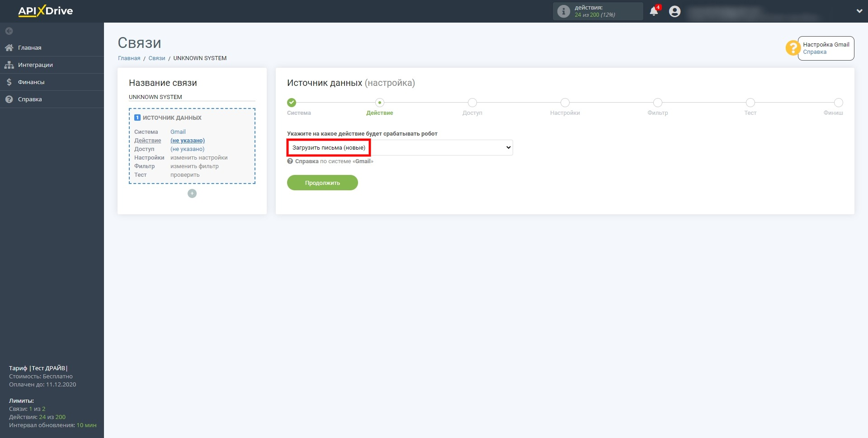Expand the account chevron in header
The height and width of the screenshot is (438, 868).
(x=859, y=11)
